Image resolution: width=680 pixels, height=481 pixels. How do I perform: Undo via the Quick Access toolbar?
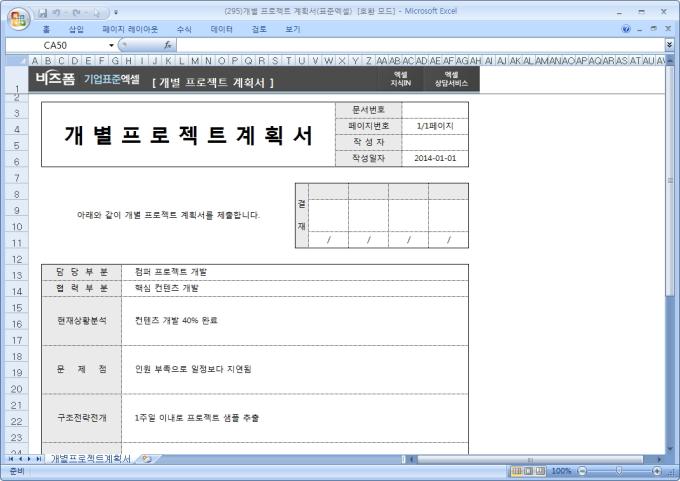click(x=56, y=13)
